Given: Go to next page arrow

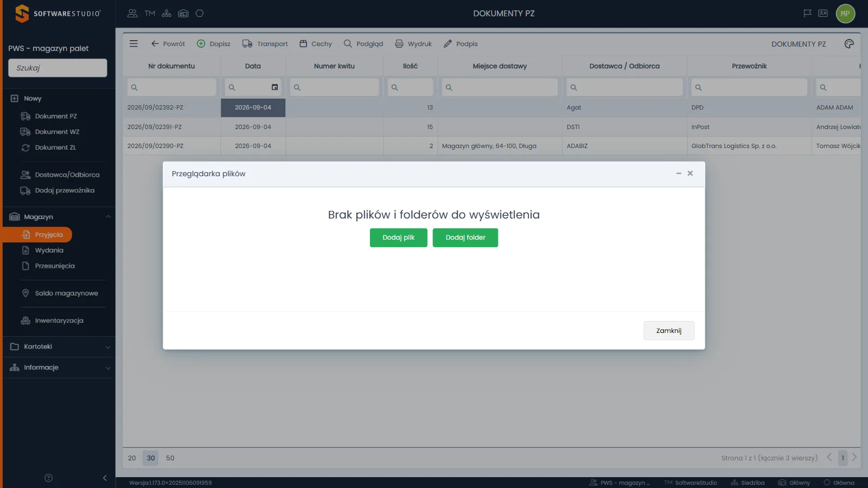Looking at the screenshot, I should pyautogui.click(x=854, y=458).
